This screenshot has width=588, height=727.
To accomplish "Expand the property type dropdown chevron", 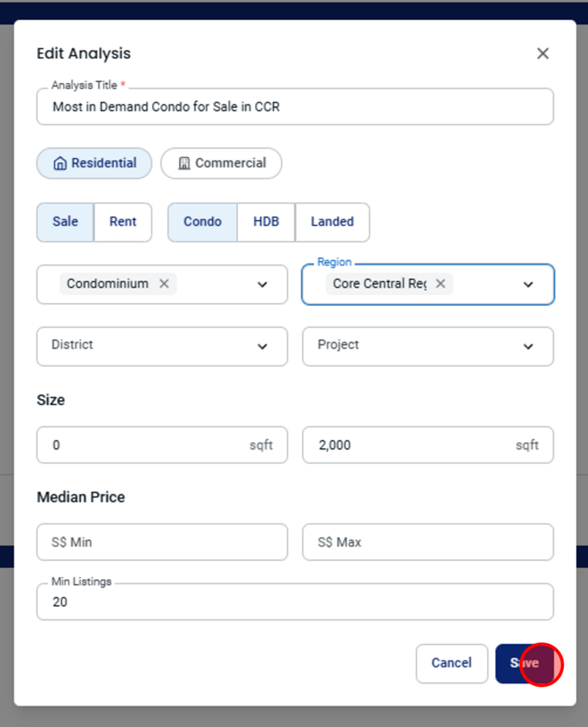I will click(x=263, y=285).
